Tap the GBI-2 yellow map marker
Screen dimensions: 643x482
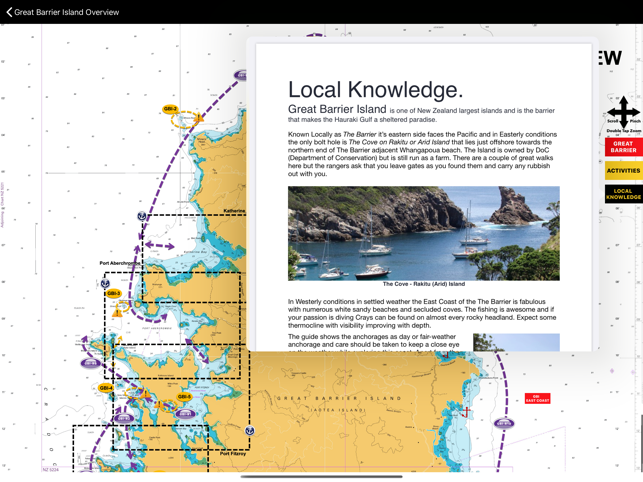pyautogui.click(x=170, y=109)
